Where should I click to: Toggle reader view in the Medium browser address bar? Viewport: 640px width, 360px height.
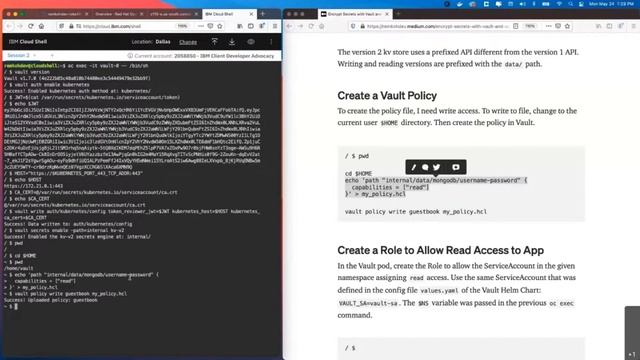(x=516, y=26)
